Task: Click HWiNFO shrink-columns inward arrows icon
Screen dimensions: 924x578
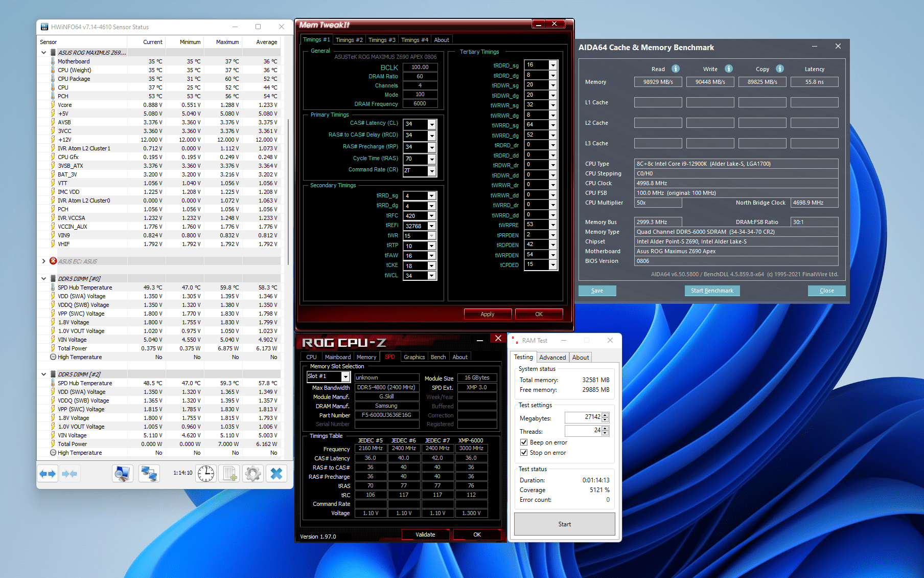Action: point(70,474)
